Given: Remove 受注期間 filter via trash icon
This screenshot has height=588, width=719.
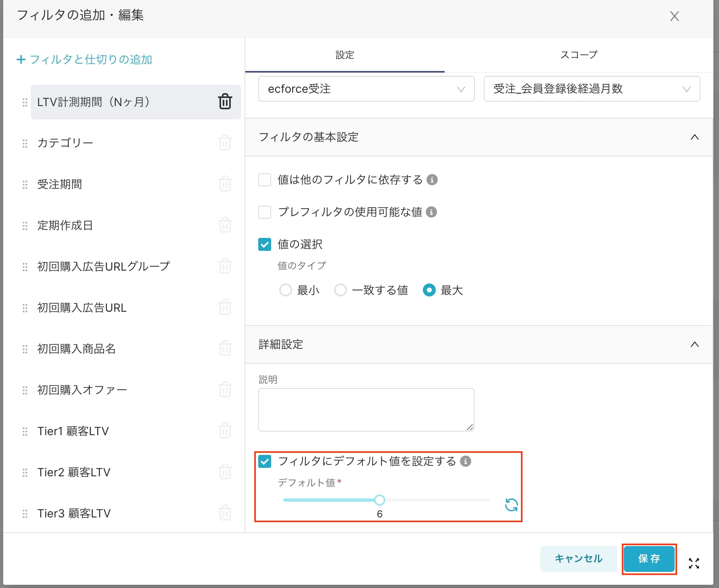Looking at the screenshot, I should (x=225, y=184).
